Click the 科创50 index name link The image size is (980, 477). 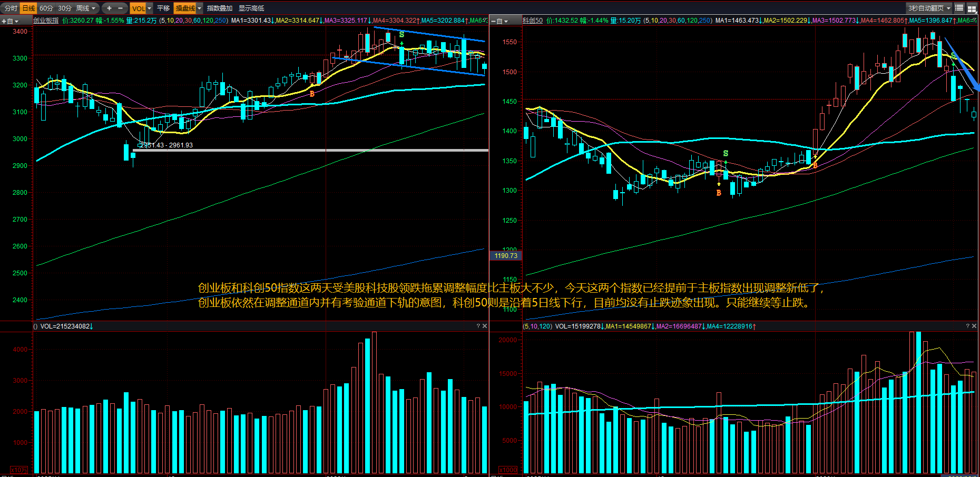[532, 21]
